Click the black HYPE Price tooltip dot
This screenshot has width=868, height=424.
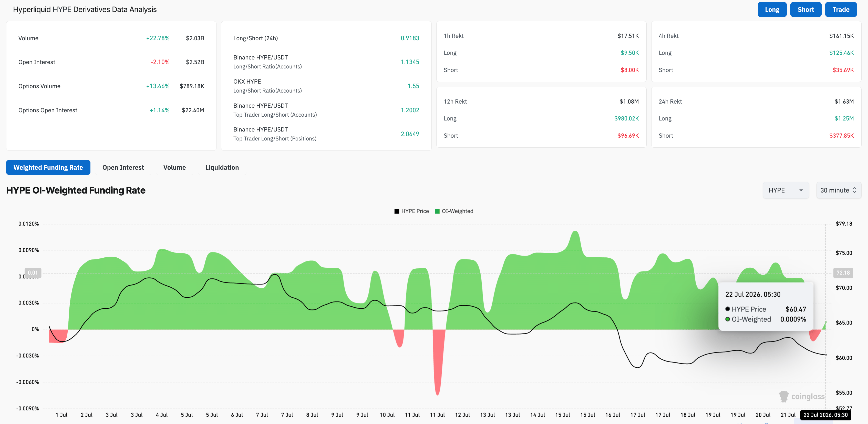[x=728, y=309]
